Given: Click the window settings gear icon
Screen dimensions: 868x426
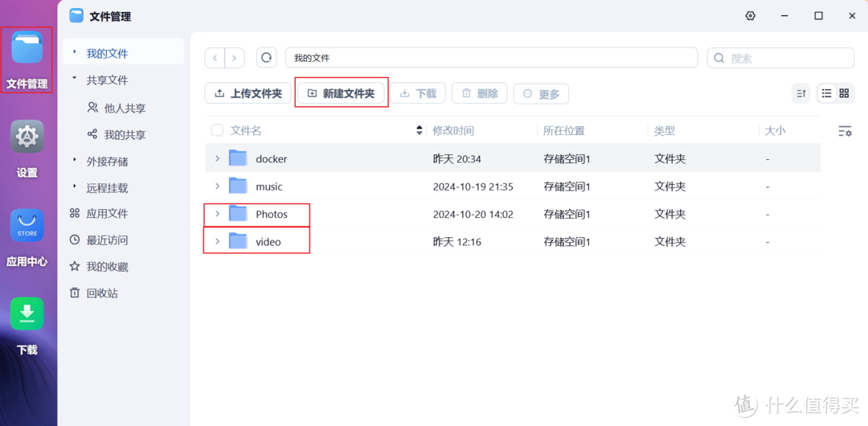Looking at the screenshot, I should [750, 16].
